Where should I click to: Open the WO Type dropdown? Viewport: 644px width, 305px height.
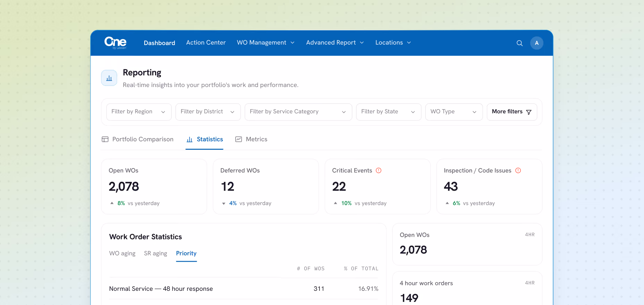click(454, 112)
